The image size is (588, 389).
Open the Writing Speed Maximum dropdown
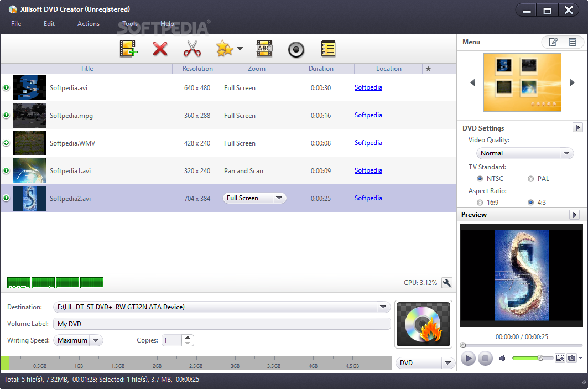[x=78, y=340]
